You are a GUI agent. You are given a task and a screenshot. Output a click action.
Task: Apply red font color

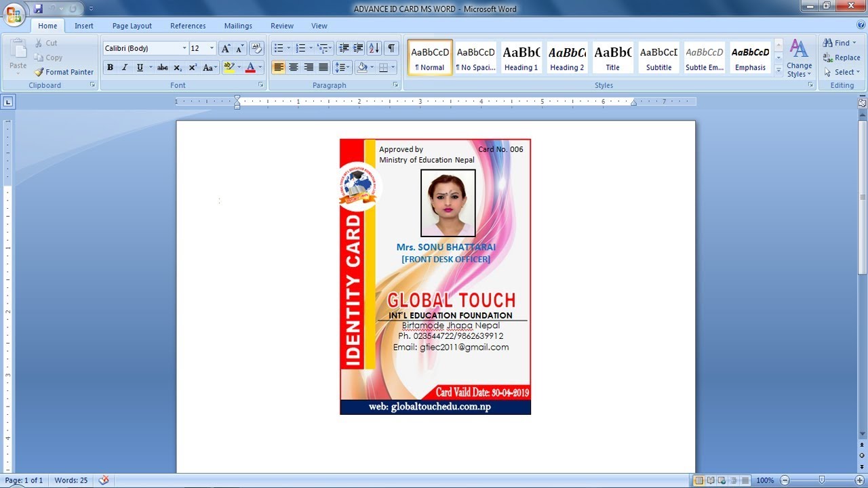[x=250, y=67]
